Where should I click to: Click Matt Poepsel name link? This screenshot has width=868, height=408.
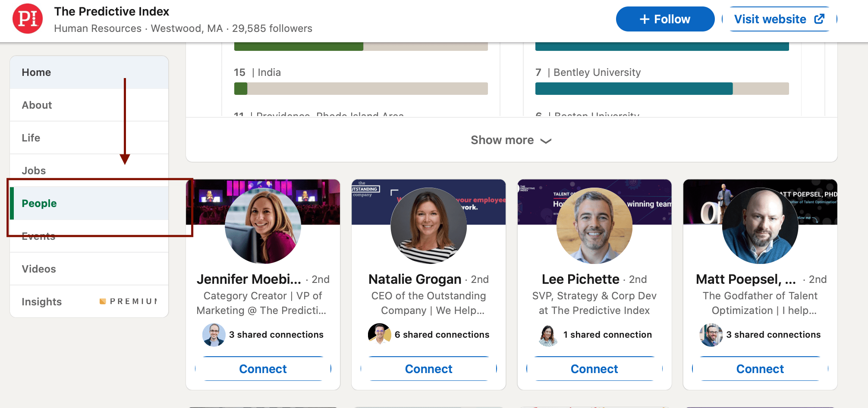[746, 279]
